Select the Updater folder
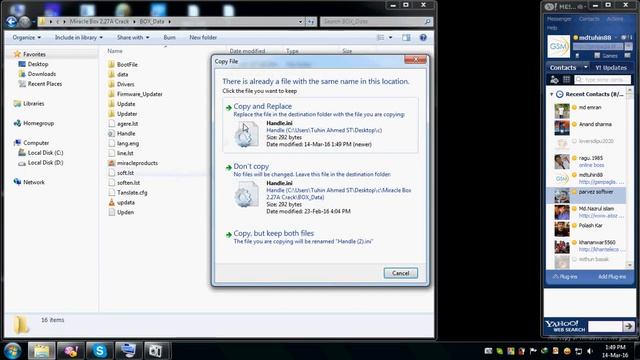 point(127,114)
